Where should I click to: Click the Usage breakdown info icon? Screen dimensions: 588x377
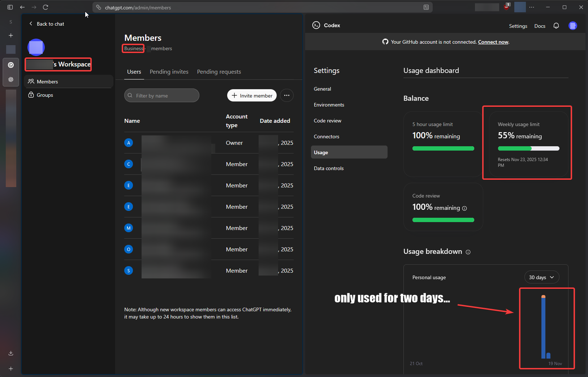point(468,252)
